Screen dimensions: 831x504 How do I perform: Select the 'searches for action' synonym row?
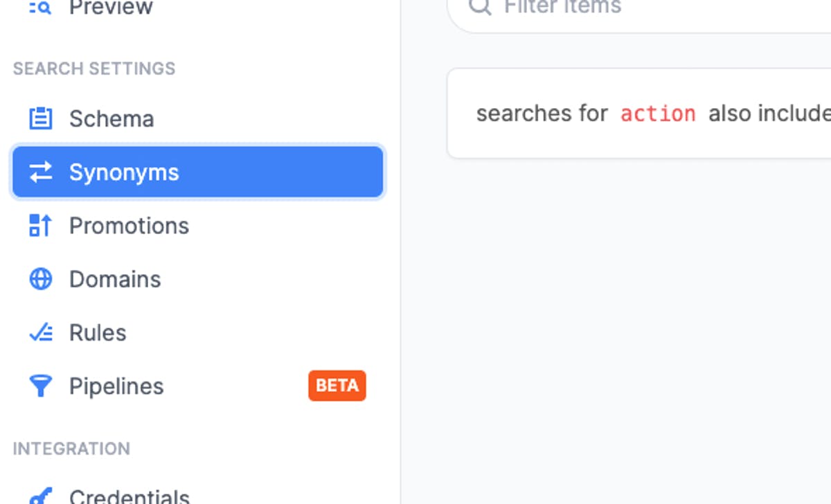tap(638, 114)
